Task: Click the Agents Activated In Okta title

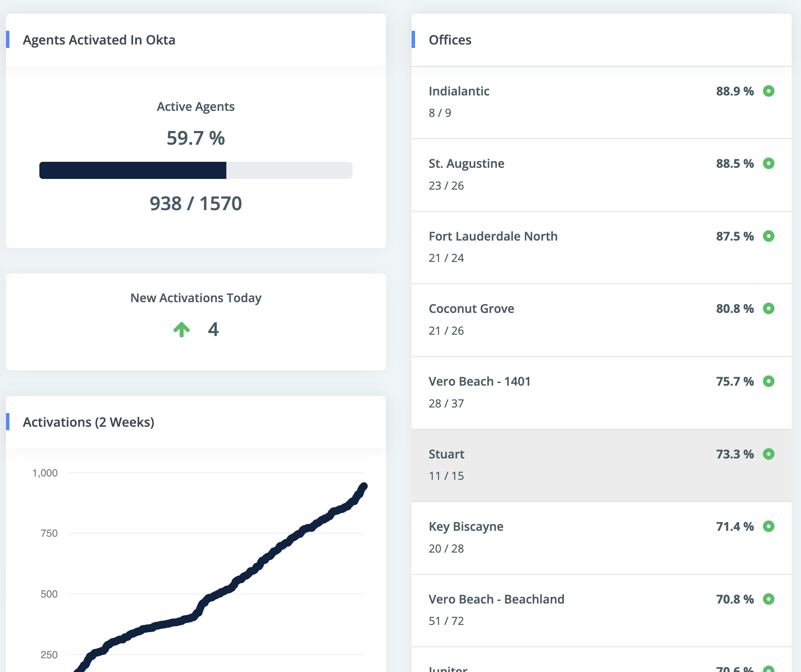Action: click(99, 39)
